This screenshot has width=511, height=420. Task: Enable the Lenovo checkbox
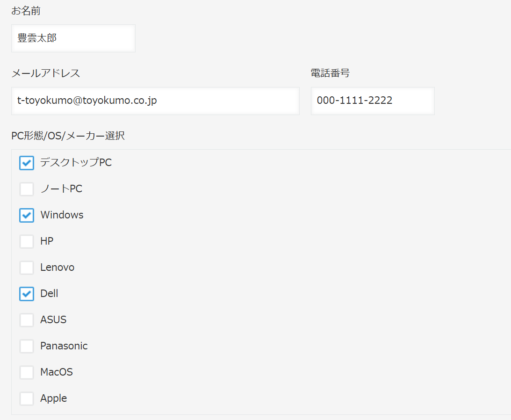pyautogui.click(x=26, y=268)
